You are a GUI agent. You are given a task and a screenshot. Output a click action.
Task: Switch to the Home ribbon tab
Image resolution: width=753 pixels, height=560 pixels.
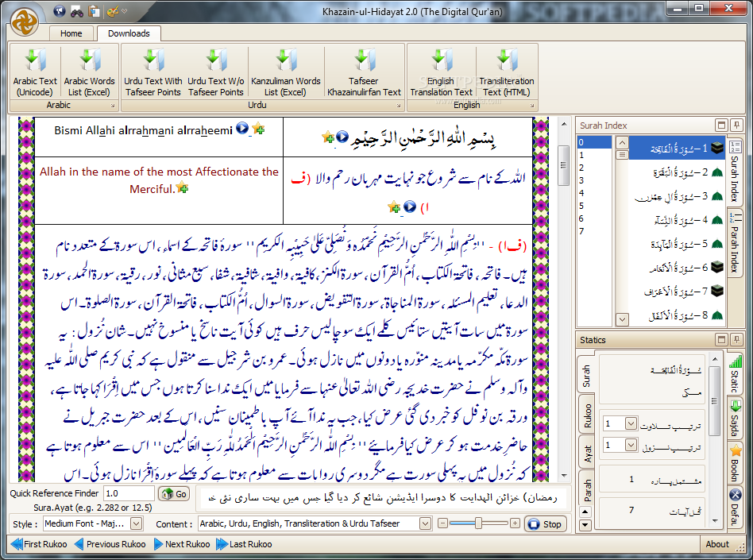coord(71,33)
